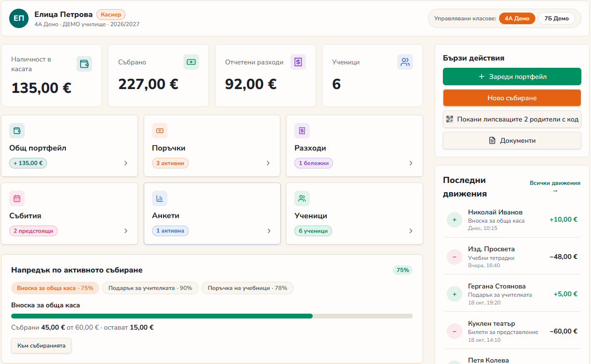
Task: Open Общ портфейл via its chevron arrow
Action: click(126, 163)
